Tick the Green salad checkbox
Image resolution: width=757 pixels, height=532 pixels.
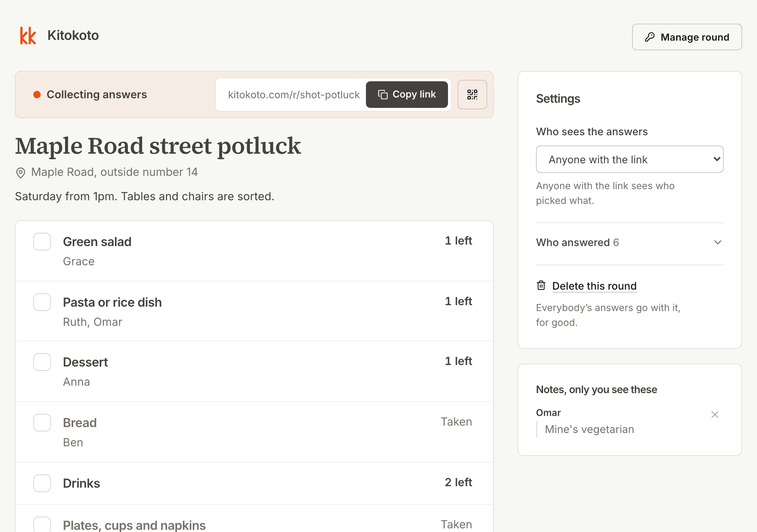click(x=42, y=242)
